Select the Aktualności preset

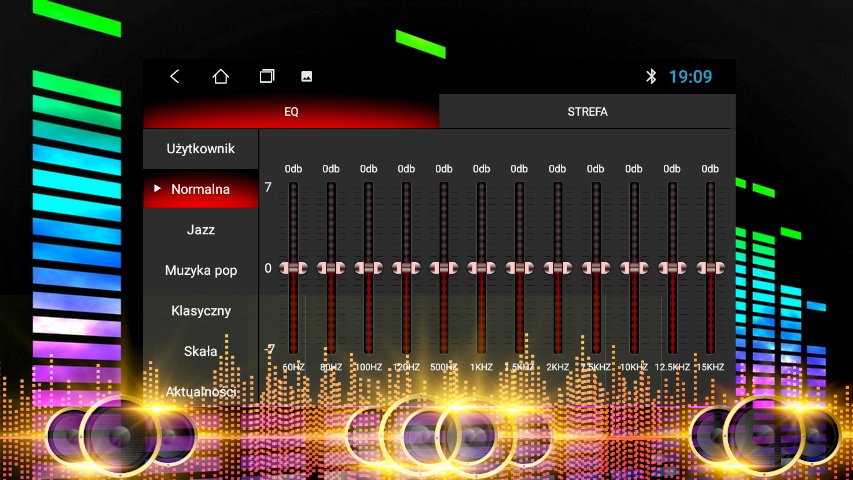200,391
